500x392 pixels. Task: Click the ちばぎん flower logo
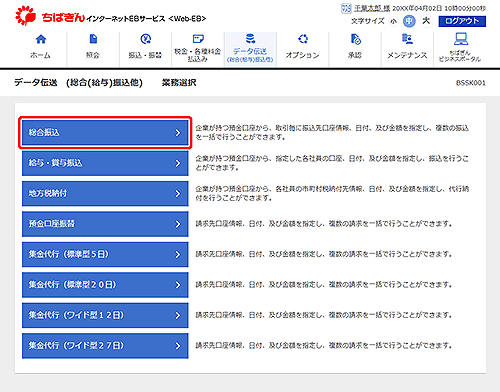(x=25, y=15)
